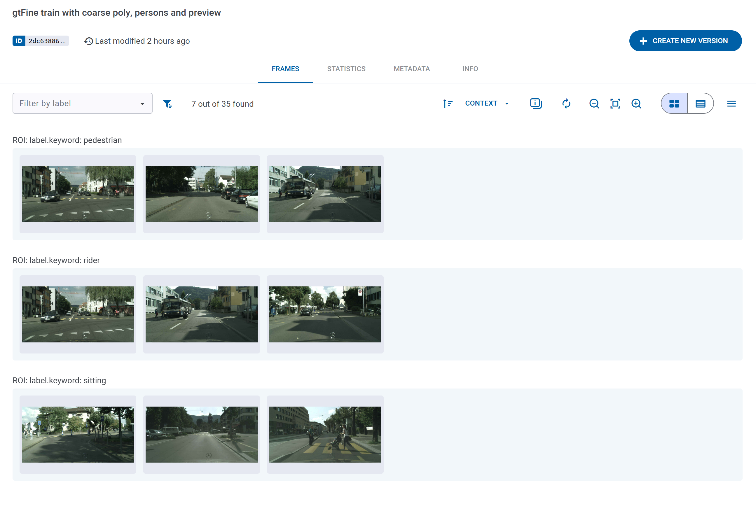
Task: Open the hamburger menu on the right
Action: point(731,103)
